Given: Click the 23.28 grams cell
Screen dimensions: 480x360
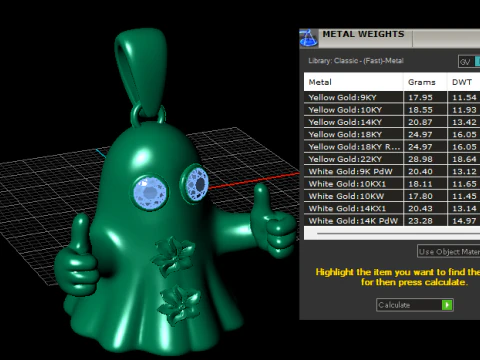Looking at the screenshot, I should pyautogui.click(x=425, y=221).
